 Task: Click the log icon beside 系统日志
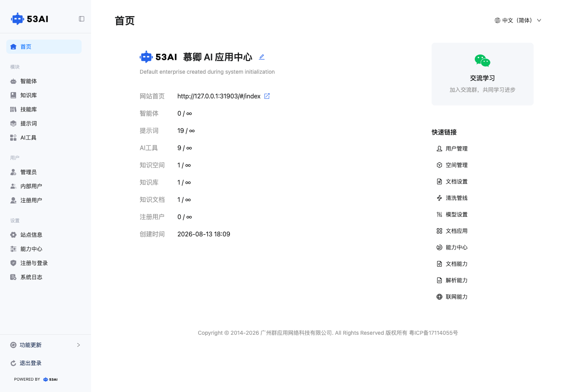pyautogui.click(x=13, y=277)
